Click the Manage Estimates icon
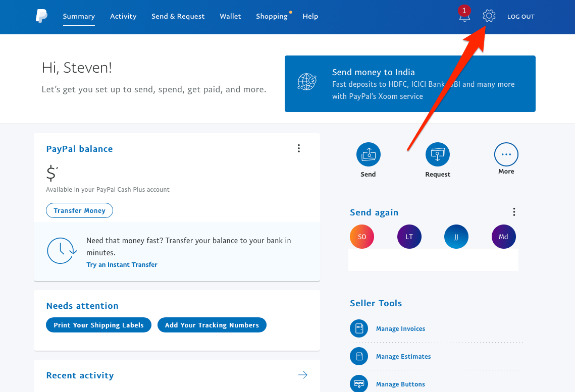This screenshot has width=575, height=392. click(x=359, y=356)
